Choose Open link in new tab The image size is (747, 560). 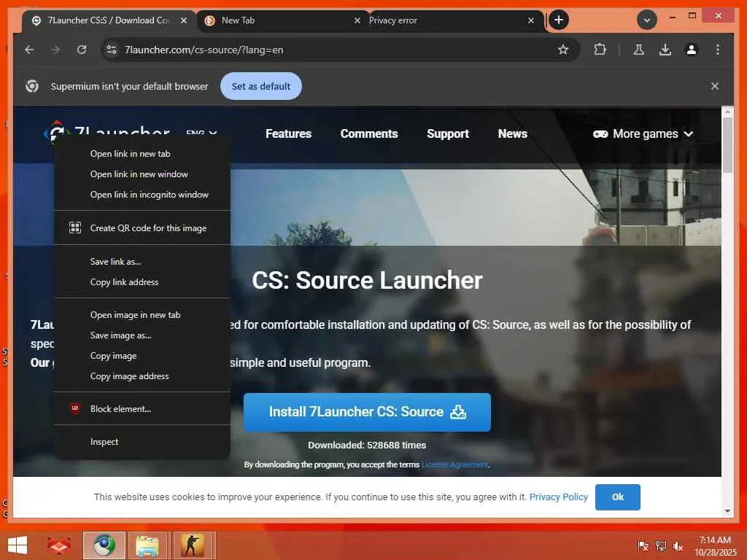pyautogui.click(x=142, y=154)
